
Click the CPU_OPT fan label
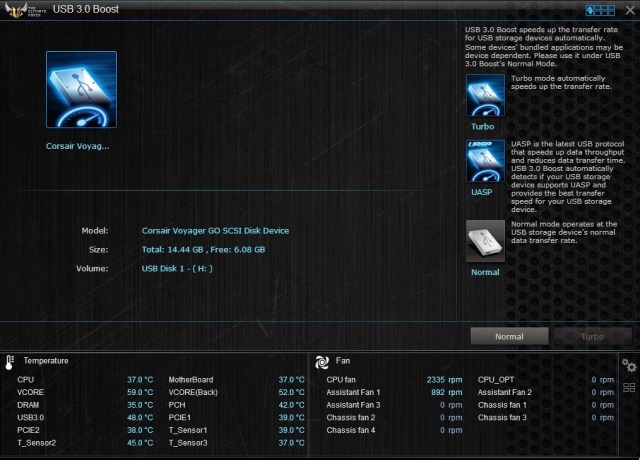click(x=496, y=380)
